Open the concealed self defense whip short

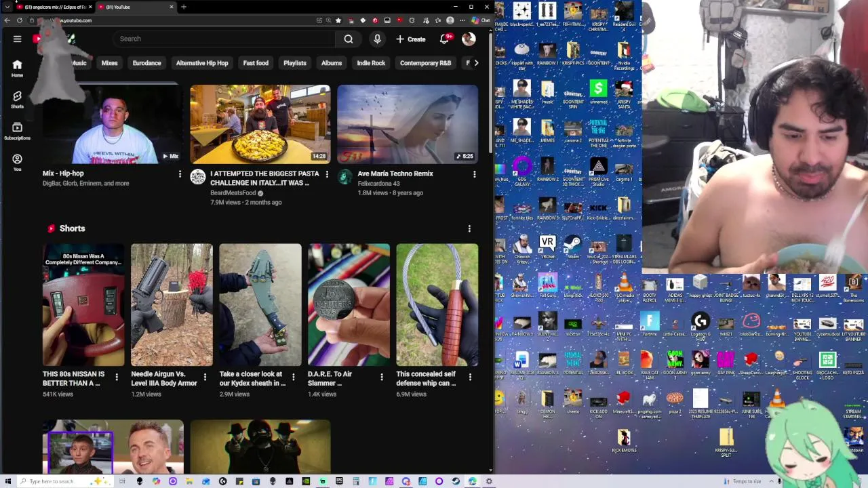437,305
